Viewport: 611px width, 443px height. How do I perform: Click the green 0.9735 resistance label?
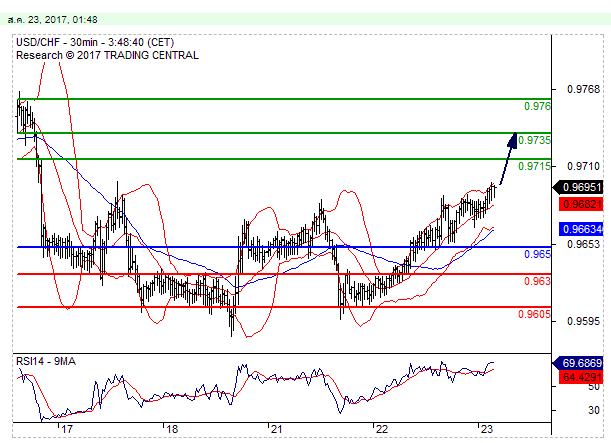[534, 140]
